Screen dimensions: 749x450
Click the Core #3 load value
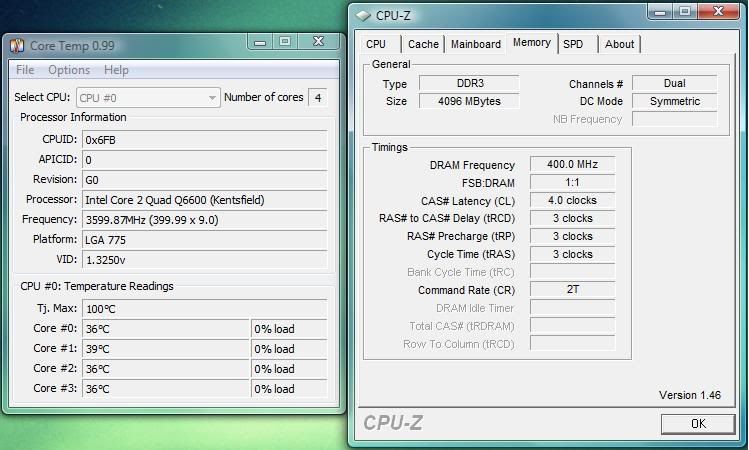click(289, 389)
